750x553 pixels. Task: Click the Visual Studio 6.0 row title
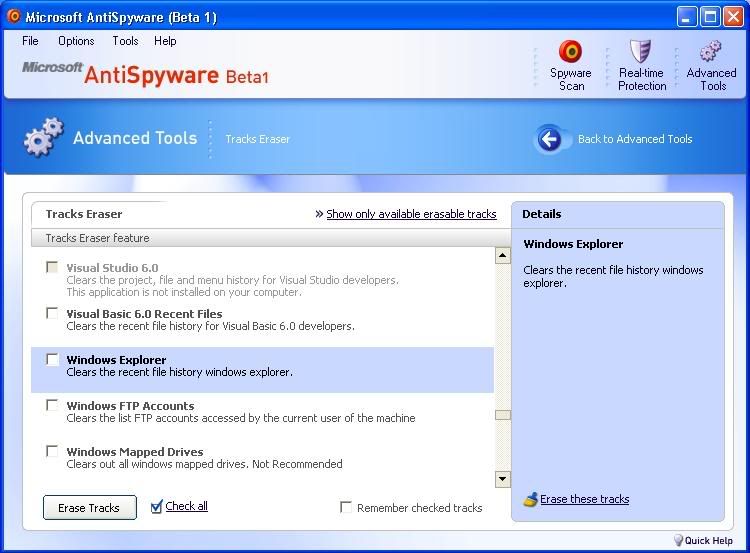pos(112,268)
